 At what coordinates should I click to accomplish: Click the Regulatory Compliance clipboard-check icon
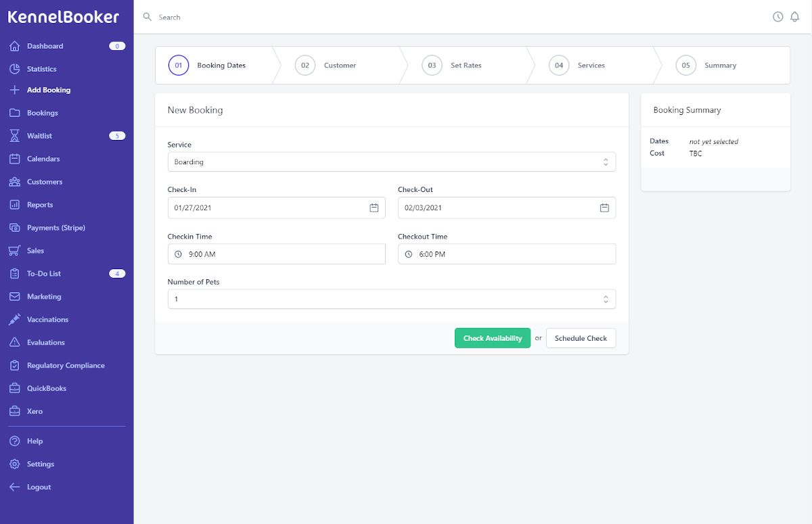click(x=15, y=366)
